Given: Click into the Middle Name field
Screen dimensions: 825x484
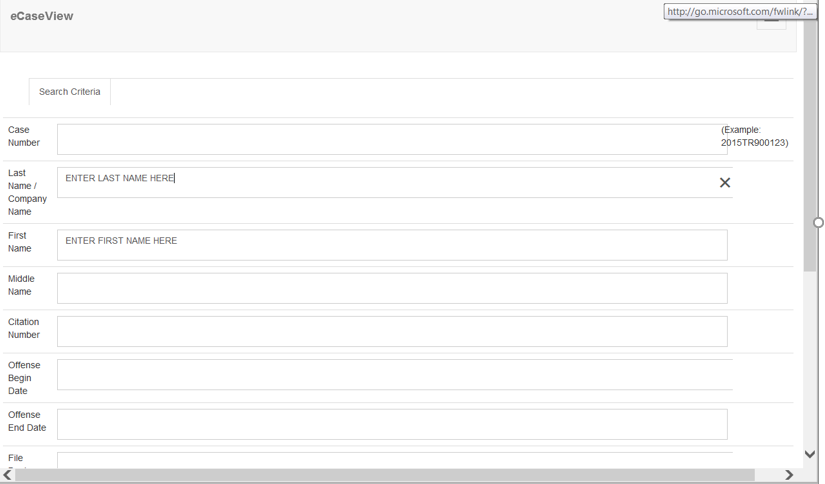Looking at the screenshot, I should click(x=392, y=289).
